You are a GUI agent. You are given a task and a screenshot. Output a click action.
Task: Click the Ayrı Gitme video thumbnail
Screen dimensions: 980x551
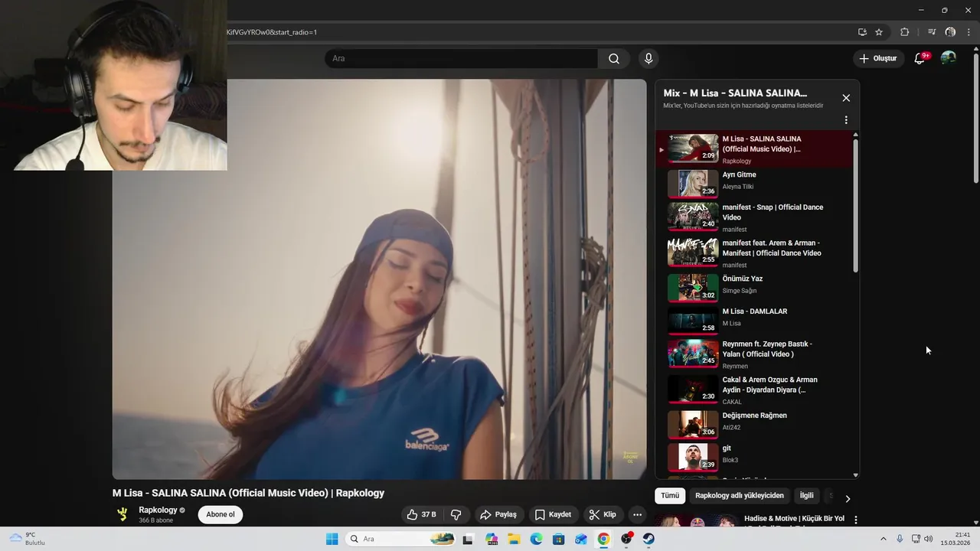coord(693,184)
